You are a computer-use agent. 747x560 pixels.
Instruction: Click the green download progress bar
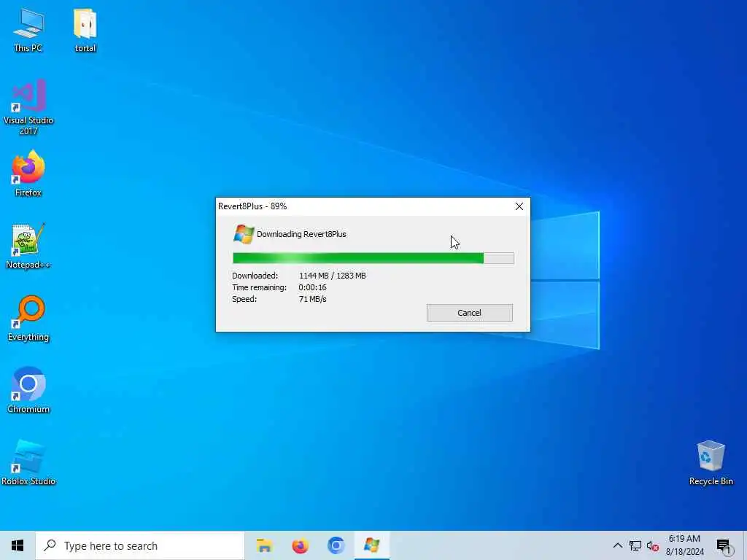coord(373,258)
